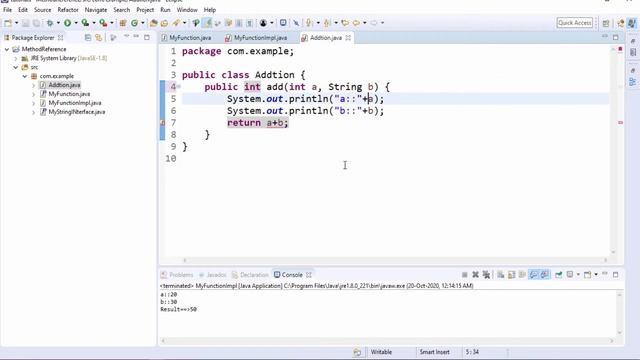Click the Run External Tools icon
The image size is (640, 360).
(x=103, y=23)
